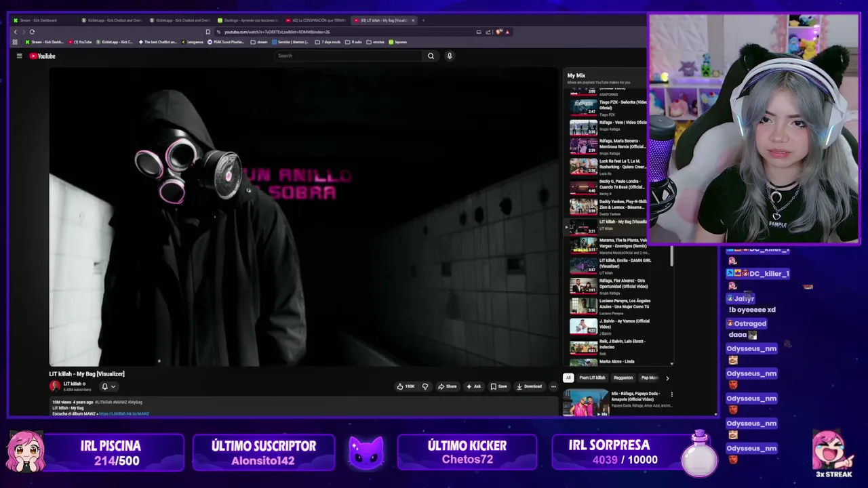This screenshot has width=868, height=488.
Task: Bookmark this page using the address bar icon
Action: (x=208, y=32)
